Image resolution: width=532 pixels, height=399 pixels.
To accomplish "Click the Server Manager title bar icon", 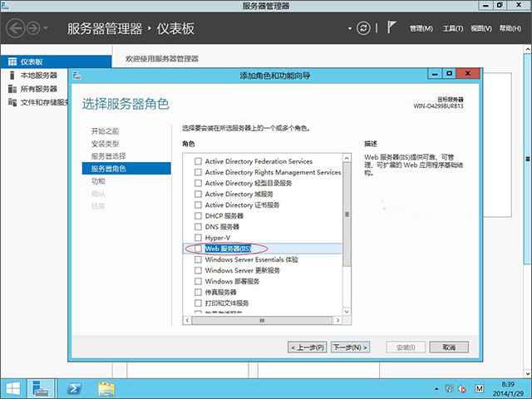I will [x=6, y=6].
